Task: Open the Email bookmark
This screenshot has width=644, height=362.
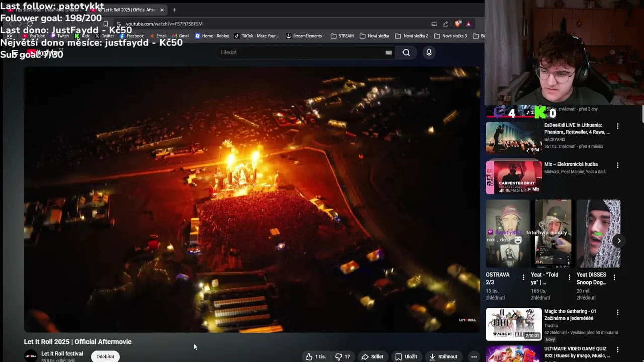Action: click(x=157, y=36)
